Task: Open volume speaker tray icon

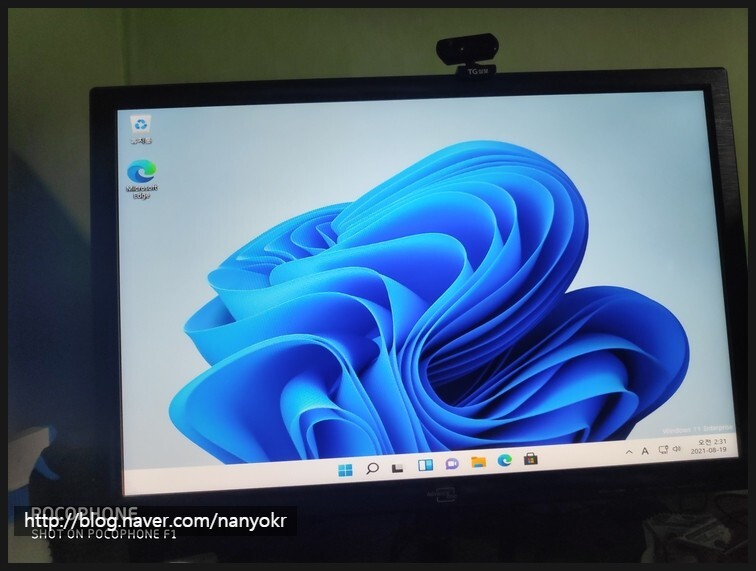Action: coord(676,449)
